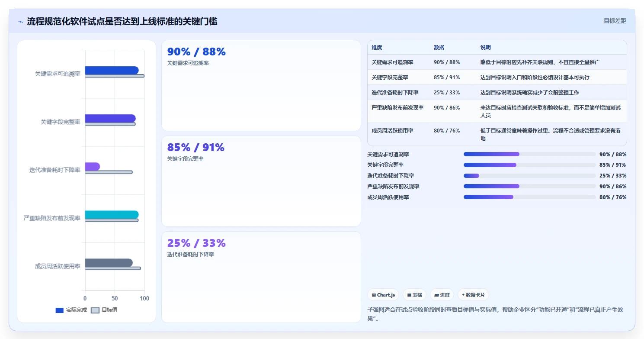Click the 迭代准备耗时下降率 progress bar
This screenshot has height=339, width=644.
[x=530, y=176]
